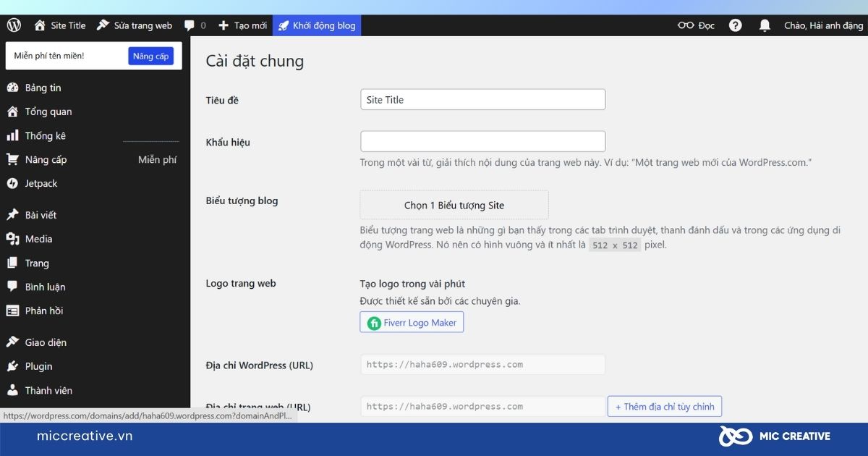Click the Bài viết pin icon
The width and height of the screenshot is (868, 456).
(x=12, y=215)
